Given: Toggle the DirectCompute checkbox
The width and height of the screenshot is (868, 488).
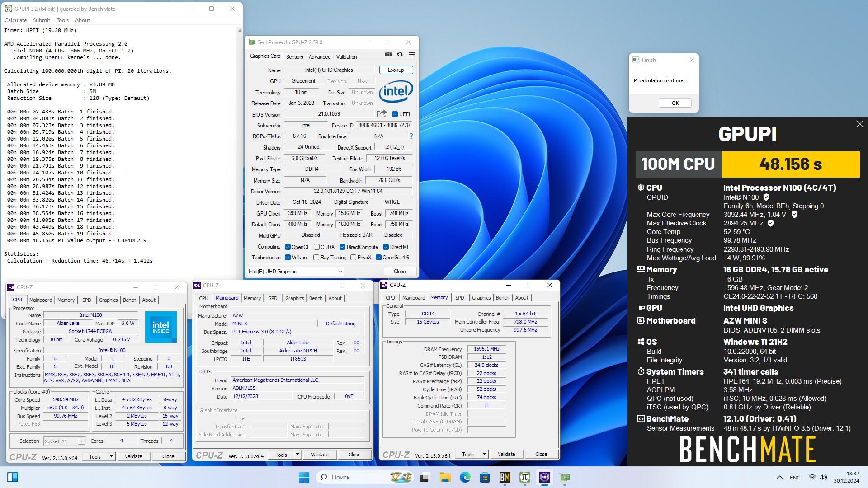Looking at the screenshot, I should [x=342, y=247].
